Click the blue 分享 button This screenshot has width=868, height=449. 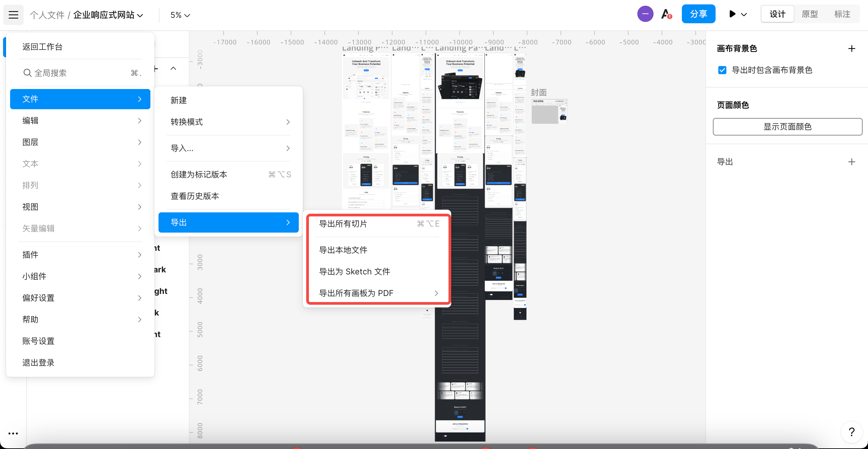coord(698,14)
